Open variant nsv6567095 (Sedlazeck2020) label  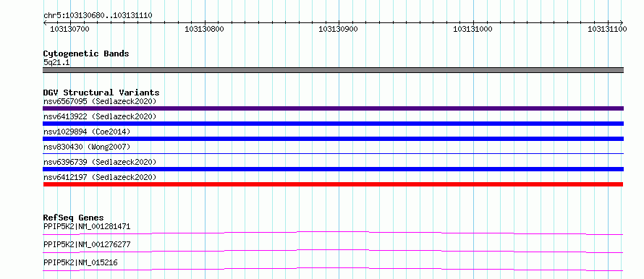tap(100, 101)
